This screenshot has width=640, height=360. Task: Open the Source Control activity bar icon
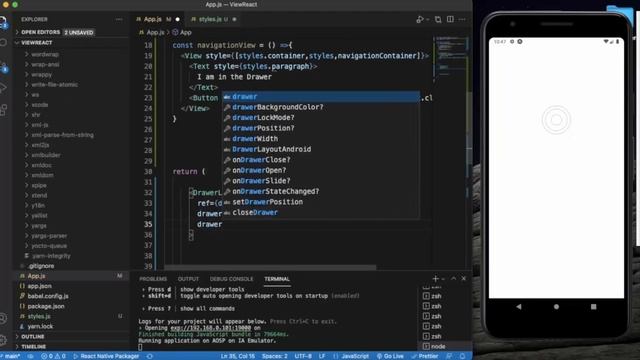click(3, 67)
